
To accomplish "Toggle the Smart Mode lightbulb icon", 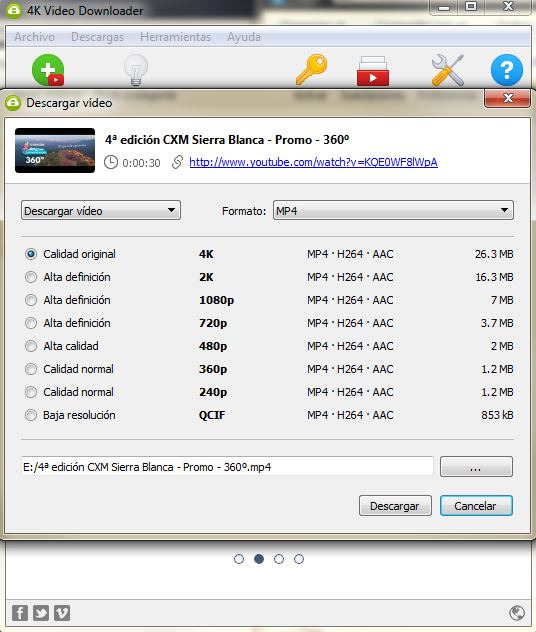I will 136,70.
